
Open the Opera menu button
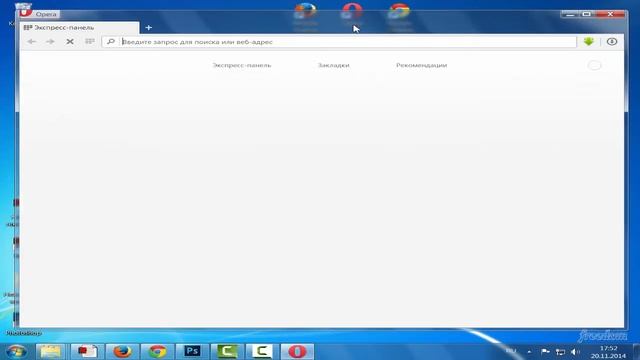click(39, 14)
